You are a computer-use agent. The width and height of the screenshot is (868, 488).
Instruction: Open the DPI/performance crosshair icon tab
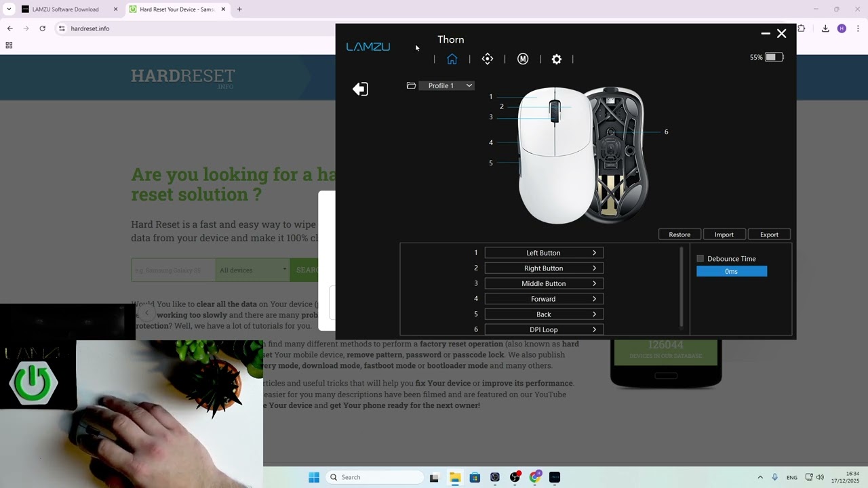coord(488,59)
